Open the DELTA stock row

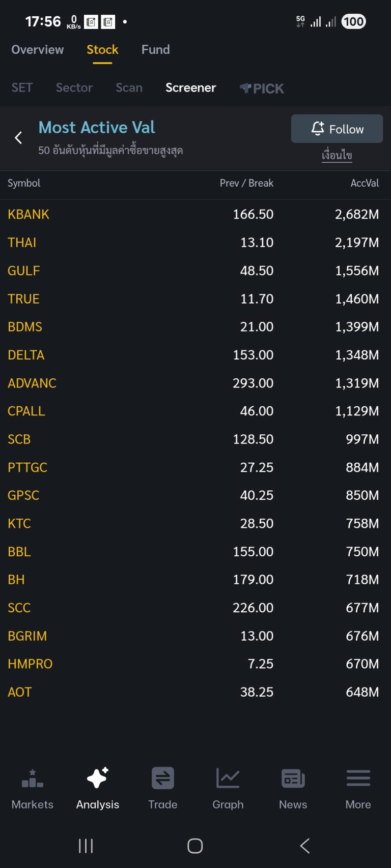[x=26, y=355]
